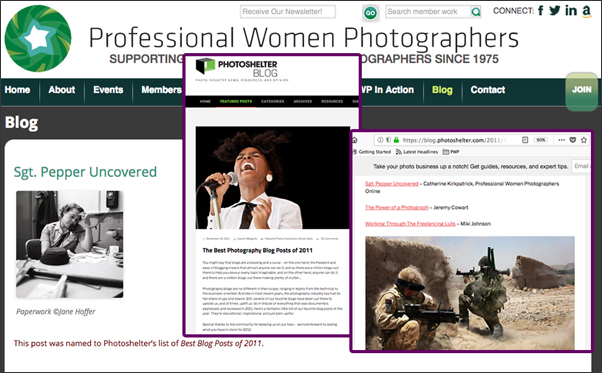Click the browser home icon in inset
The image size is (602, 373).
tap(355, 140)
